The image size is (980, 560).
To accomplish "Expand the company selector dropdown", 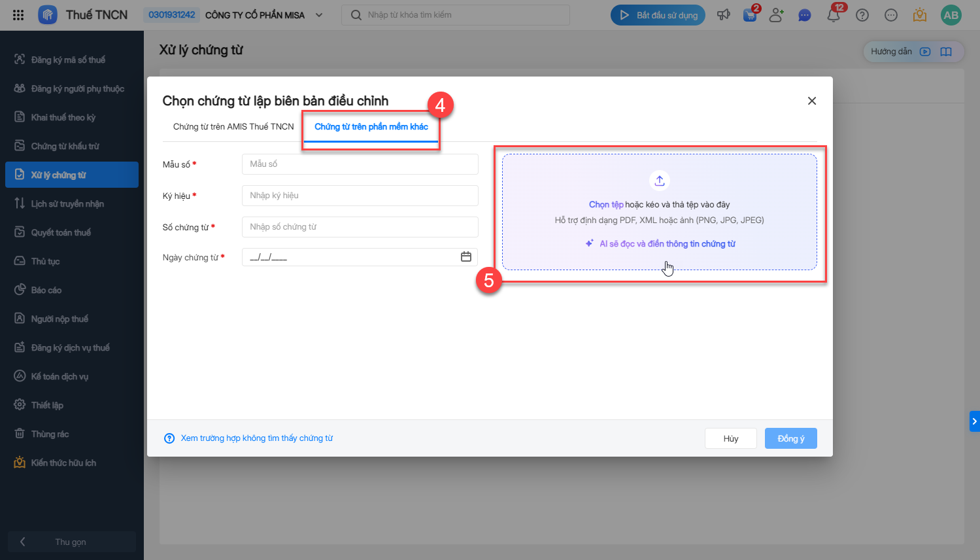I will click(x=319, y=15).
